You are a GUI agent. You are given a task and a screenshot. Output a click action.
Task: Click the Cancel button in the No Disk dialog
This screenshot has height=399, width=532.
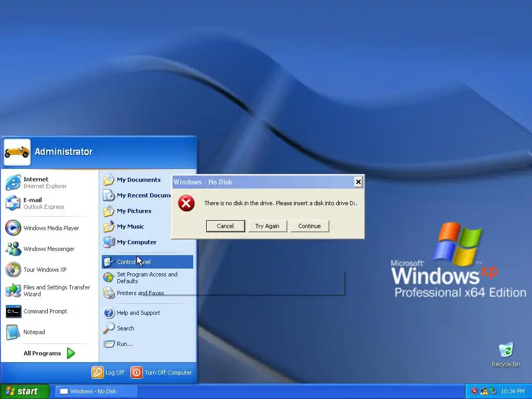click(x=225, y=226)
